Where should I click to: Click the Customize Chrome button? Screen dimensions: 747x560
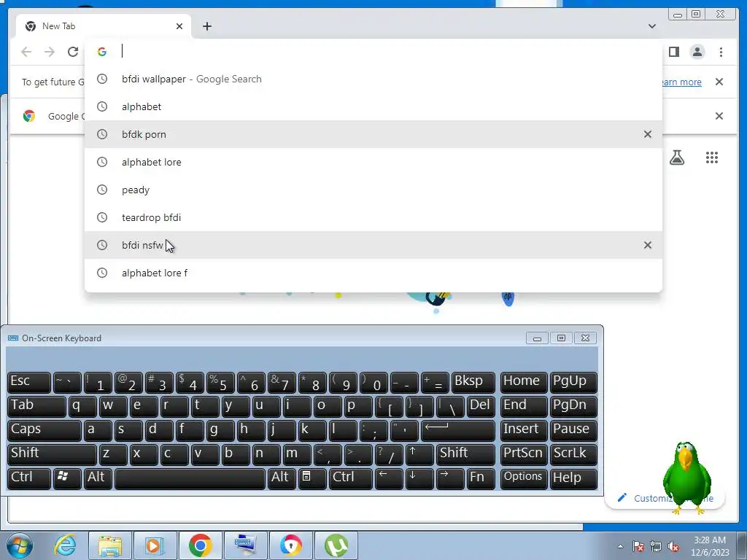click(665, 498)
